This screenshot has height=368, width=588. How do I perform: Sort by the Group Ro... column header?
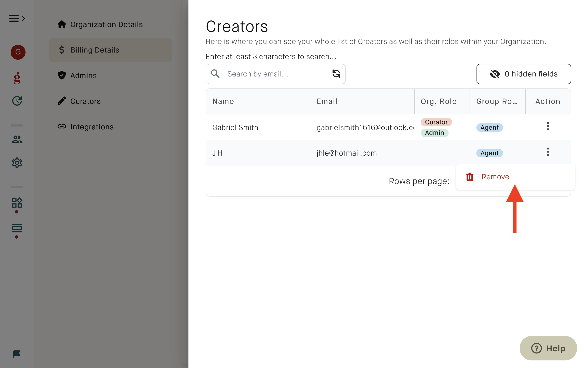[x=497, y=101]
